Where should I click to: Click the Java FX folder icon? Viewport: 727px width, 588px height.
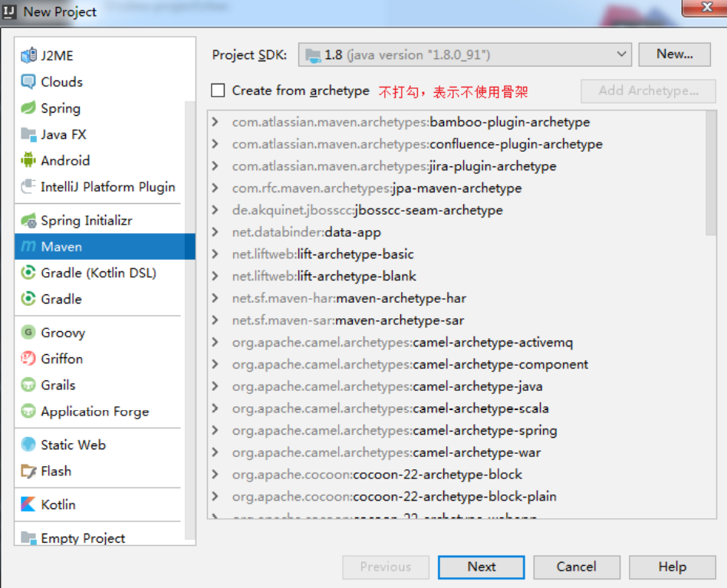pos(28,134)
